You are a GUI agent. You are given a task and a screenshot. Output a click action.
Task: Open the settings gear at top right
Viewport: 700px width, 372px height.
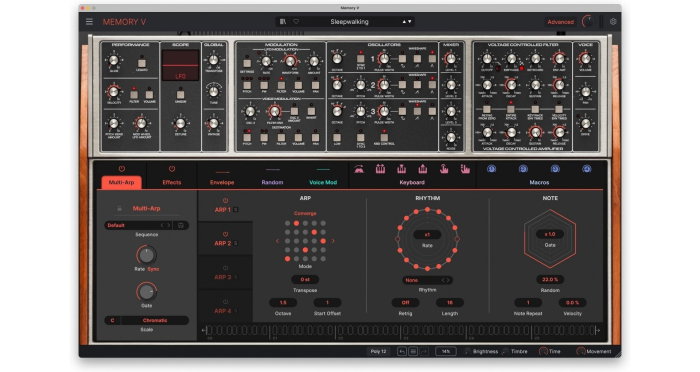[x=613, y=21]
